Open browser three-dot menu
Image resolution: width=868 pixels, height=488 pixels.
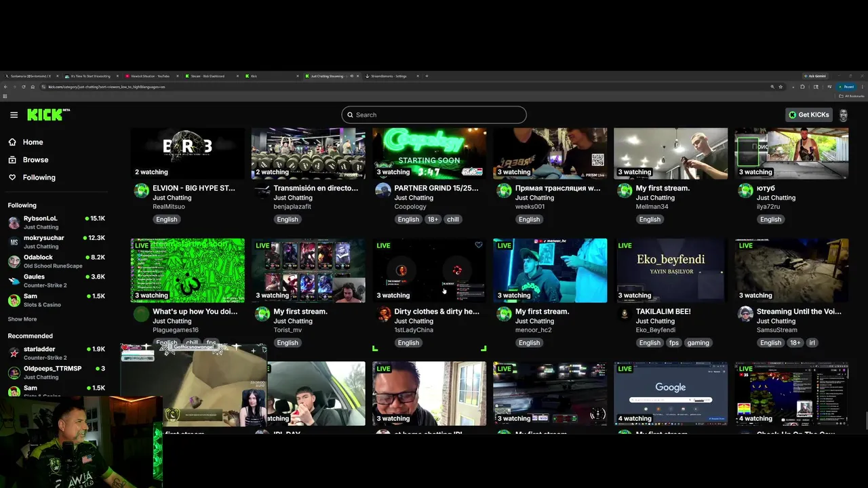(x=862, y=87)
